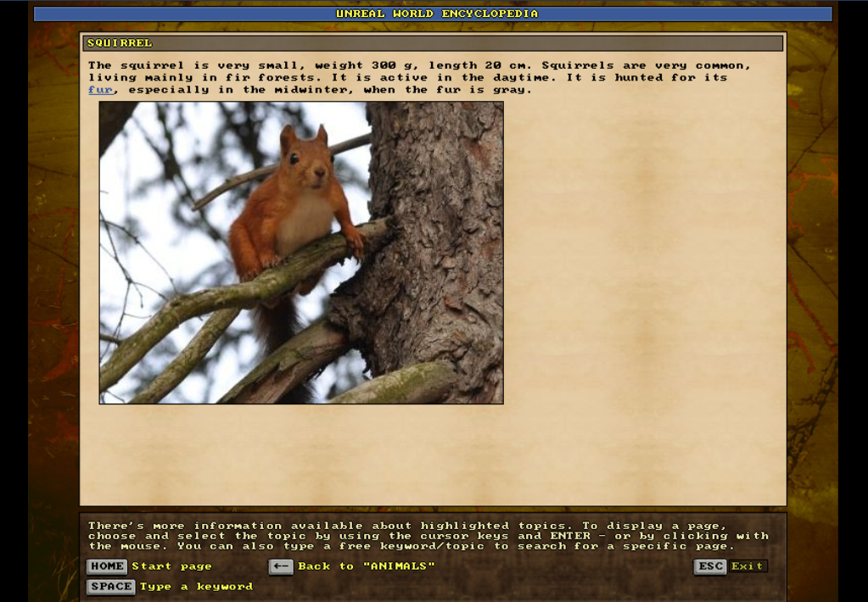Click the squirrel photograph
The image size is (868, 602).
pyautogui.click(x=300, y=253)
